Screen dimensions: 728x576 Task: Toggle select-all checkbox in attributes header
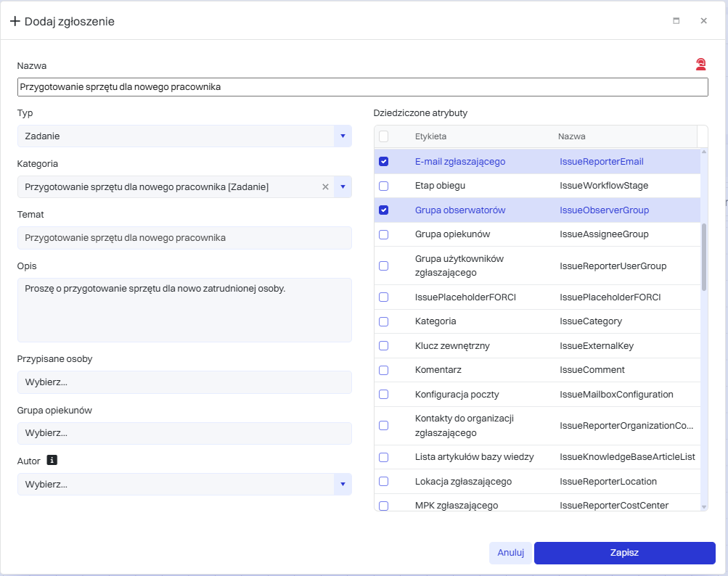pos(383,136)
